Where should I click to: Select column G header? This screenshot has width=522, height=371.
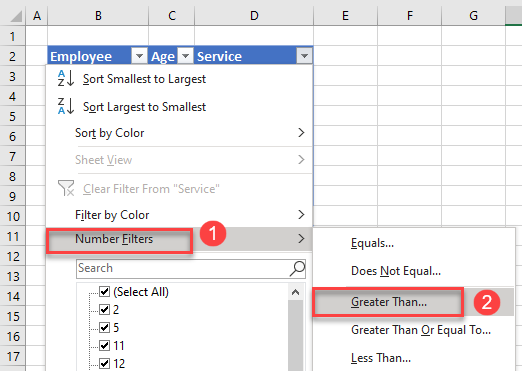(473, 16)
